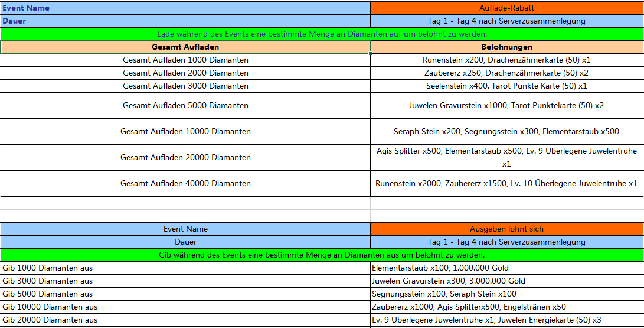Select the green banner starting with Lade während

coord(322,34)
